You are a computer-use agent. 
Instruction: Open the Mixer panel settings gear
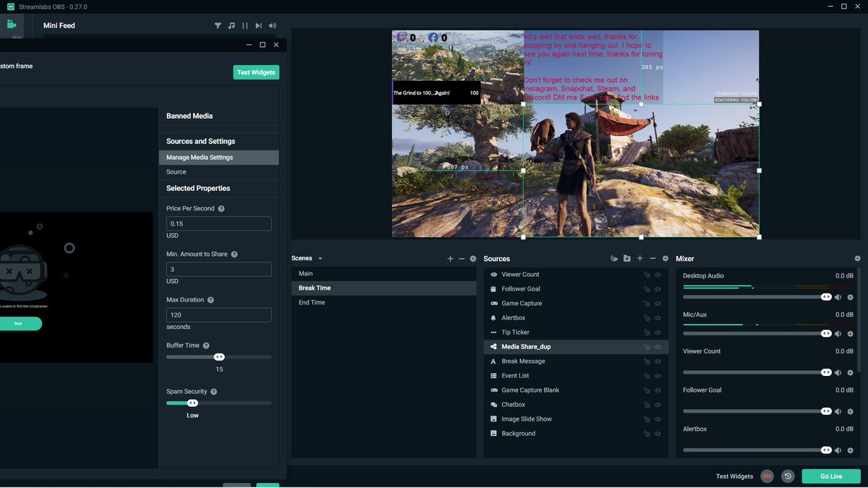click(x=857, y=258)
